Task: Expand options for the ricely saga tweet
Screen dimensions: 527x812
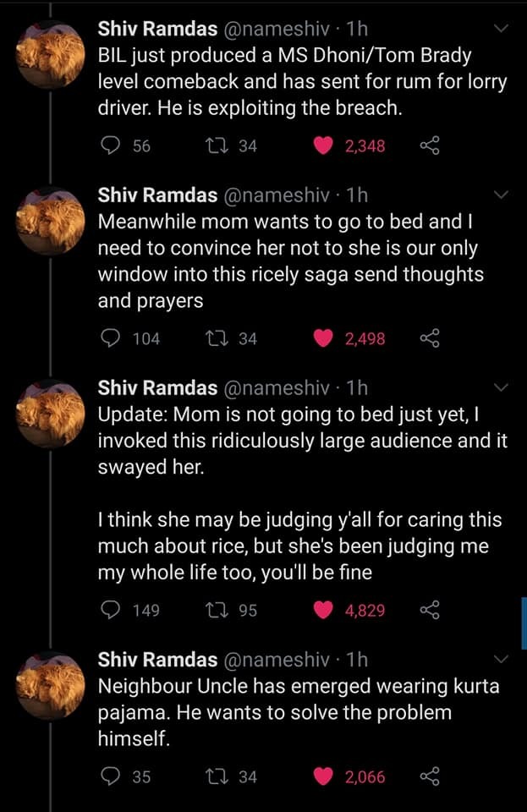Action: [x=502, y=195]
